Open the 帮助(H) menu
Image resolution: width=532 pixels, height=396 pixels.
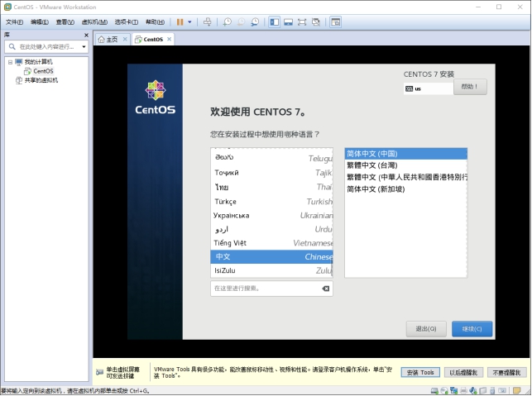(155, 22)
